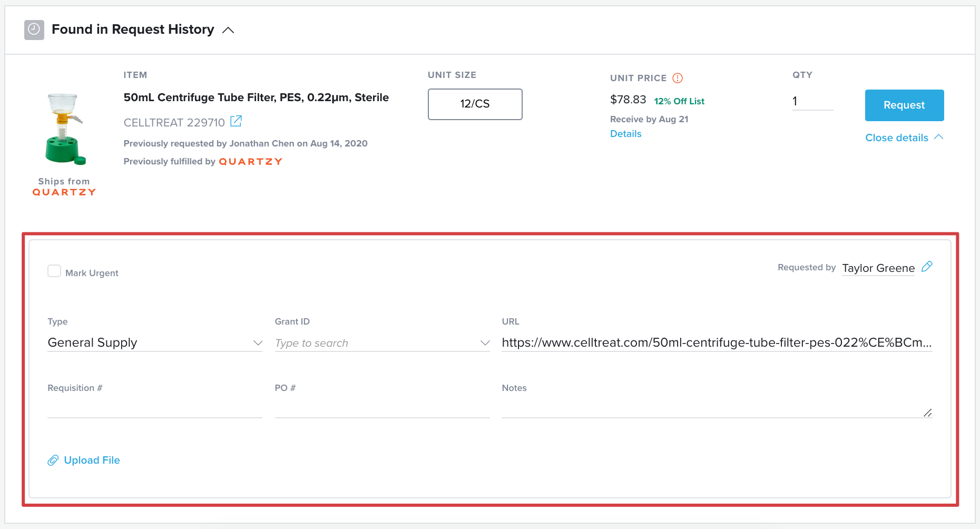The height and width of the screenshot is (529, 980).
Task: Click the Notes text area
Action: [717, 408]
